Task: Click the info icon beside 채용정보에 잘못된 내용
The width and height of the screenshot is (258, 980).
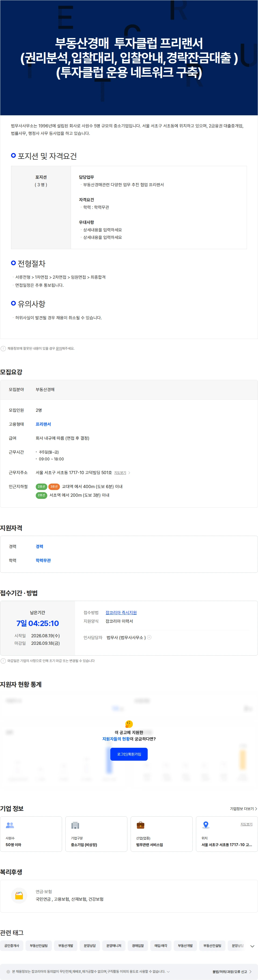Action: pos(3,348)
